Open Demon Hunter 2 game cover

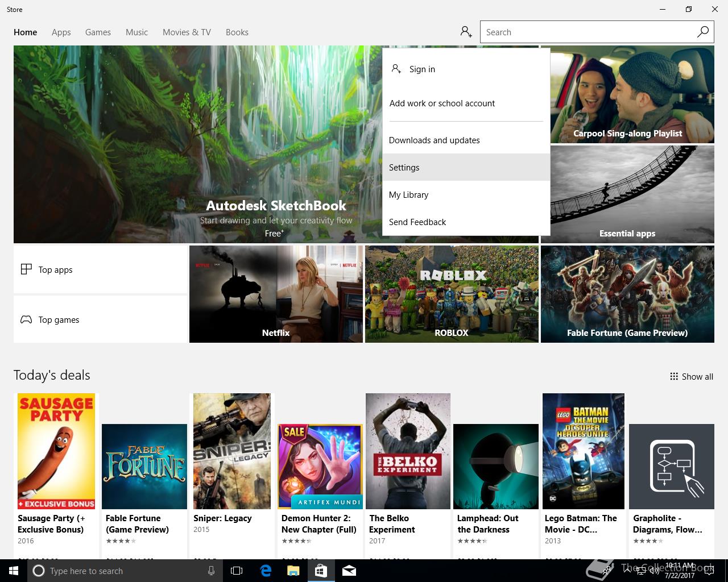click(320, 467)
